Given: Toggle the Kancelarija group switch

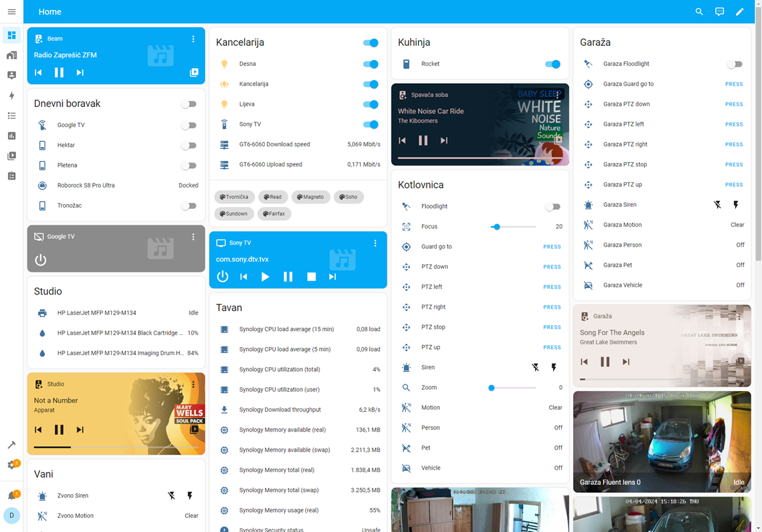Looking at the screenshot, I should (371, 43).
